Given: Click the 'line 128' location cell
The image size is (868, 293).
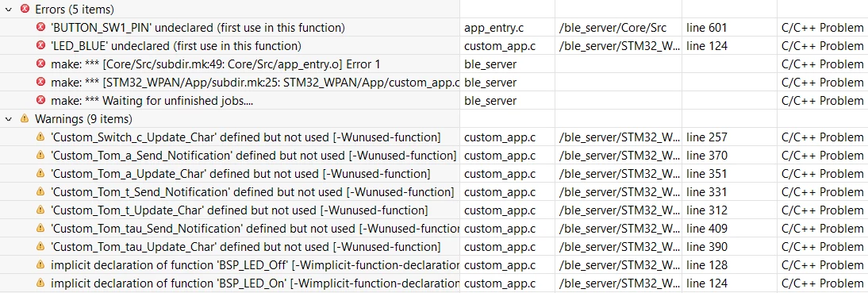Looking at the screenshot, I should [x=706, y=264].
